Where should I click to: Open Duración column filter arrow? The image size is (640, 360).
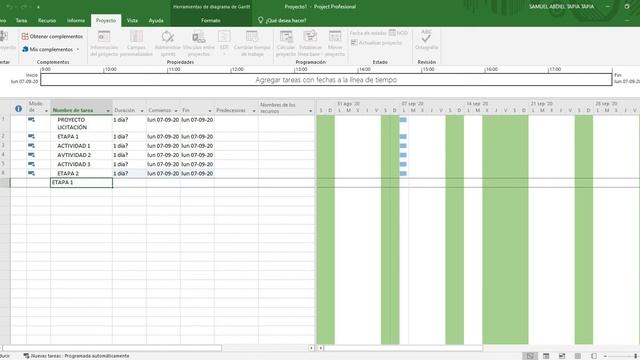pyautogui.click(x=142, y=111)
